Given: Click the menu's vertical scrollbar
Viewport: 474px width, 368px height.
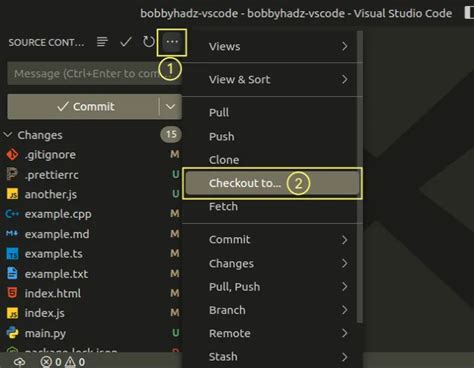Looking at the screenshot, I should [360, 177].
